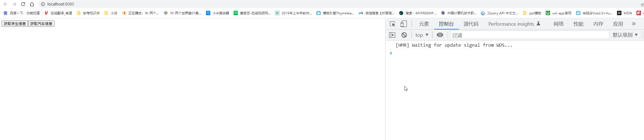
Task: Switch to the 性能 tab
Action: [x=578, y=24]
